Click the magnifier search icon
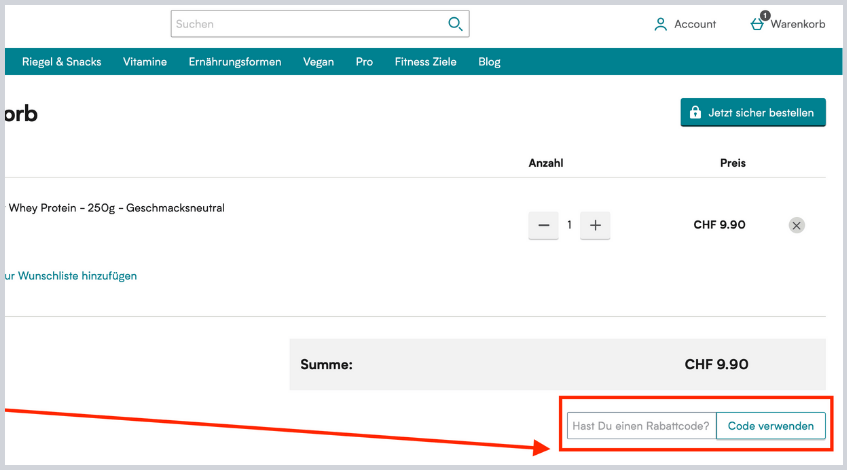Screen dimensions: 847x470 [x=455, y=24]
